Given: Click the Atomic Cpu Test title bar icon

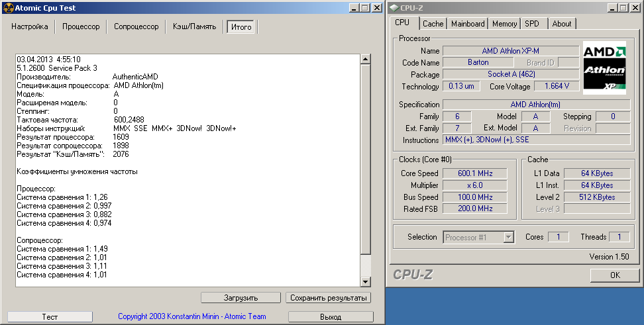Looking at the screenshot, I should [x=8, y=8].
